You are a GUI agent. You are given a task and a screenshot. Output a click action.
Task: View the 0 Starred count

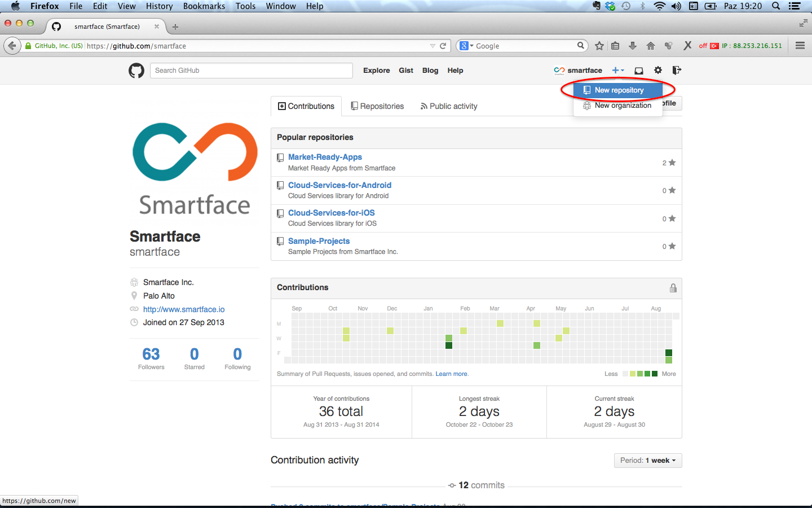pyautogui.click(x=195, y=358)
